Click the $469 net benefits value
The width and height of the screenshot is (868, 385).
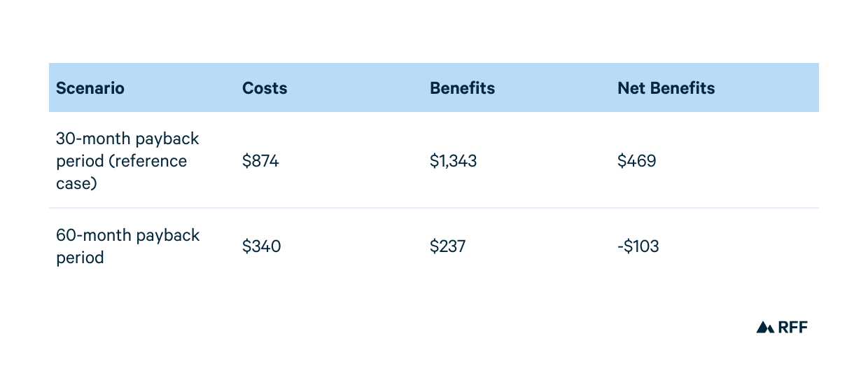[x=636, y=162]
